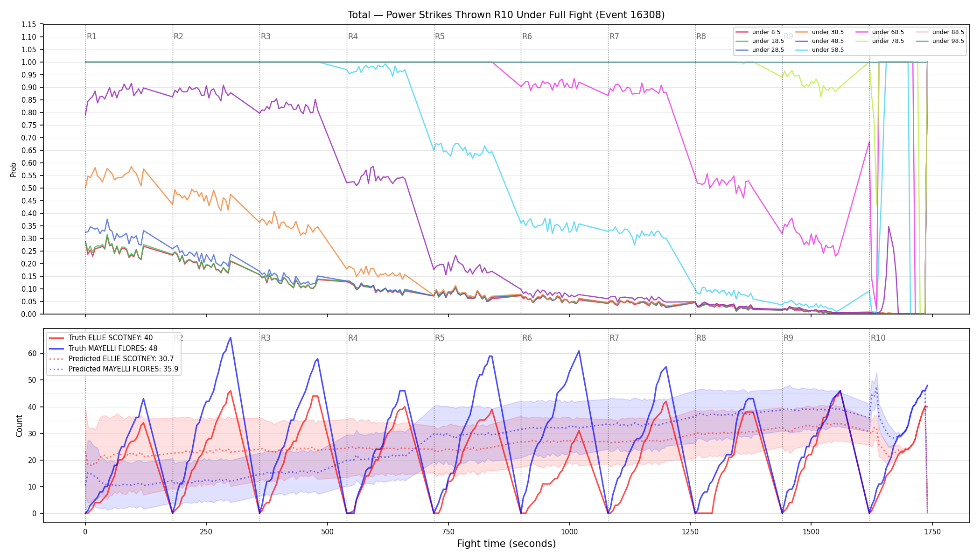The image size is (980, 560).
Task: Select the 30 tick on the Count axis
Action: pyautogui.click(x=32, y=434)
